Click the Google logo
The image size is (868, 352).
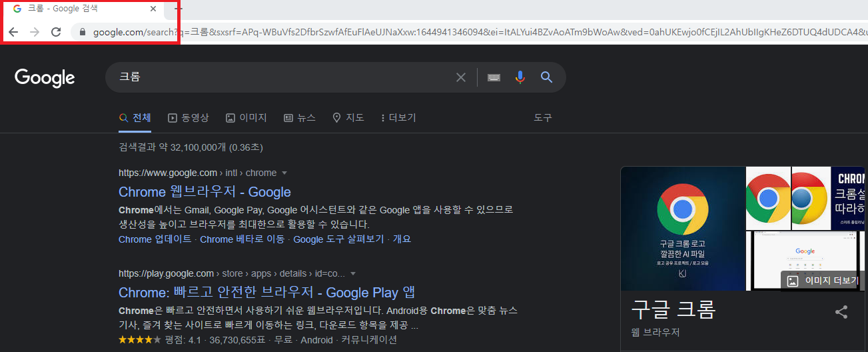[x=45, y=78]
